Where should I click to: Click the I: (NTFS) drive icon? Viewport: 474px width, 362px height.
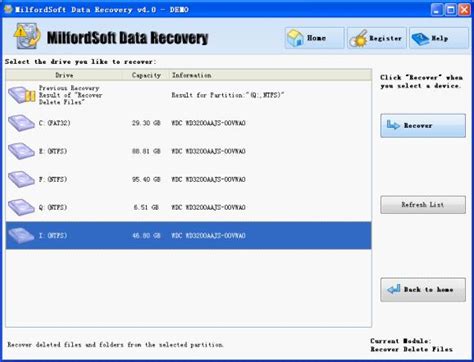pos(21,235)
